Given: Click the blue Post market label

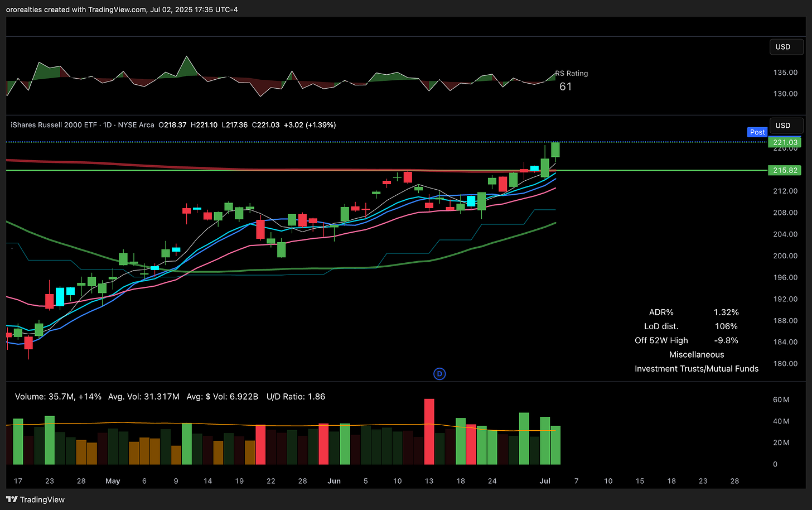Looking at the screenshot, I should (757, 132).
